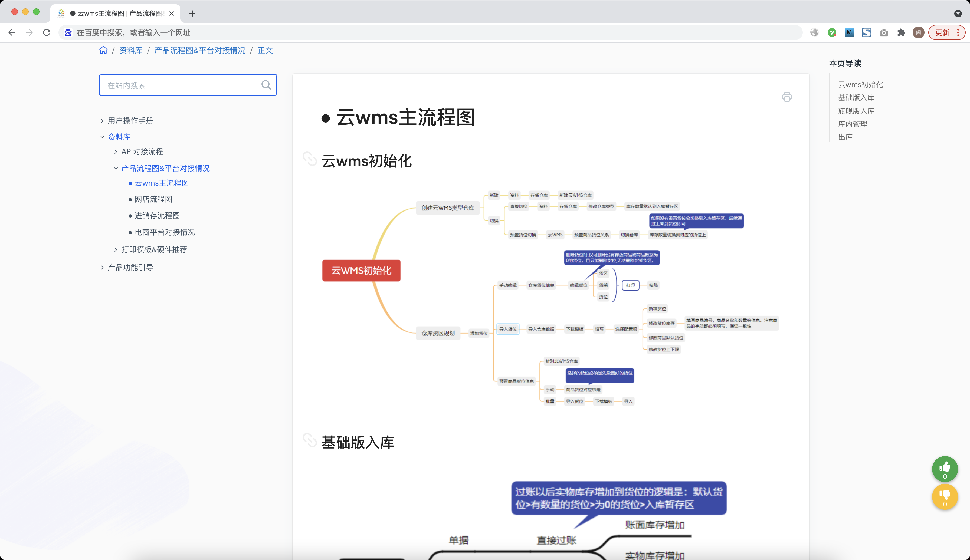The image size is (970, 560).
Task: Open the extensions puzzle icon
Action: tap(901, 33)
